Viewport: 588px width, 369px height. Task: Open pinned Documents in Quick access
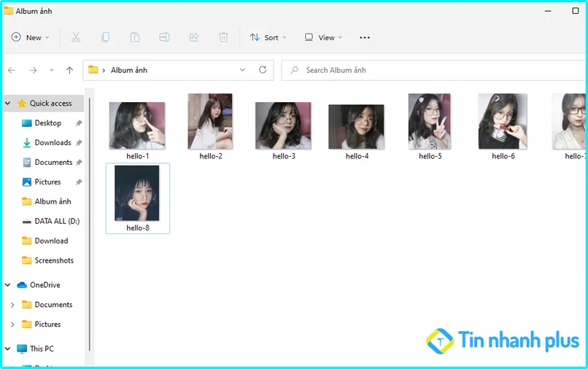click(x=53, y=163)
